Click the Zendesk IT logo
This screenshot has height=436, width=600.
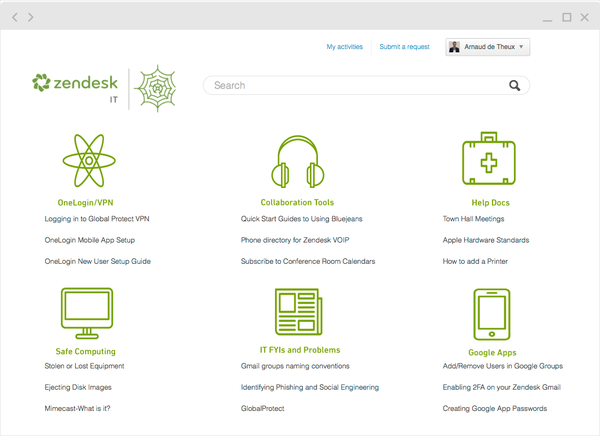point(75,88)
